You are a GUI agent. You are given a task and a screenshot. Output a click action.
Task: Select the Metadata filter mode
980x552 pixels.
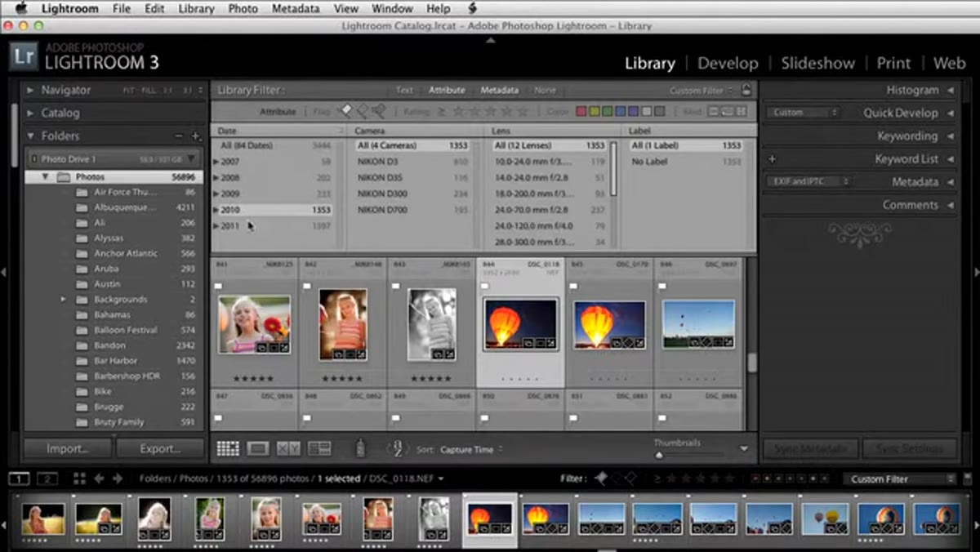tap(499, 91)
